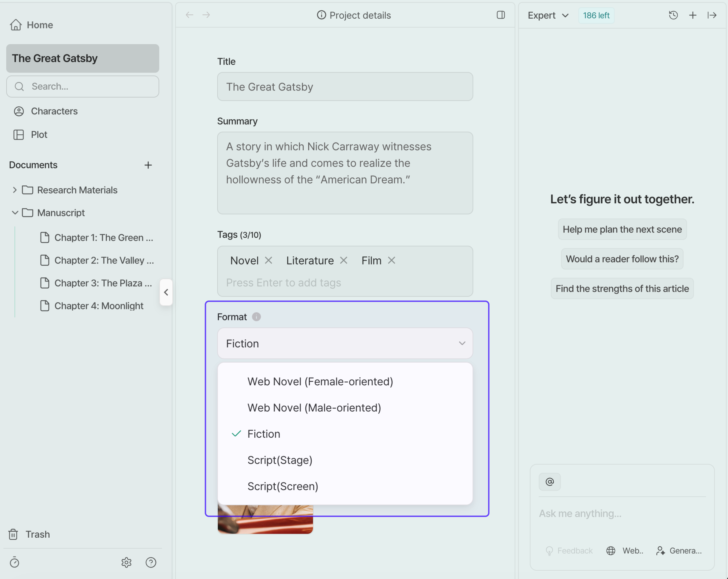Remove the Film tag
The height and width of the screenshot is (579, 728).
coord(391,260)
